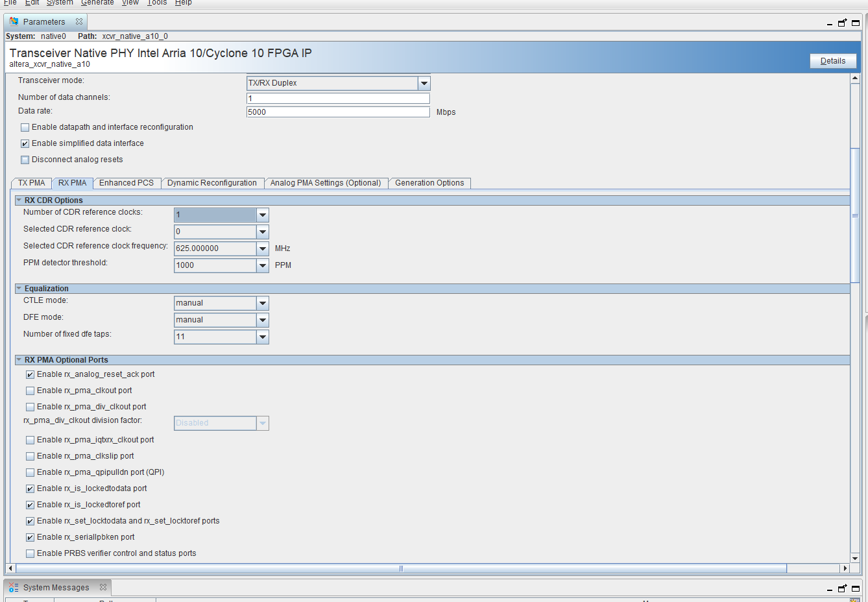
Task: Enable rx_pma_clkslip port checkbox
Action: tap(30, 457)
